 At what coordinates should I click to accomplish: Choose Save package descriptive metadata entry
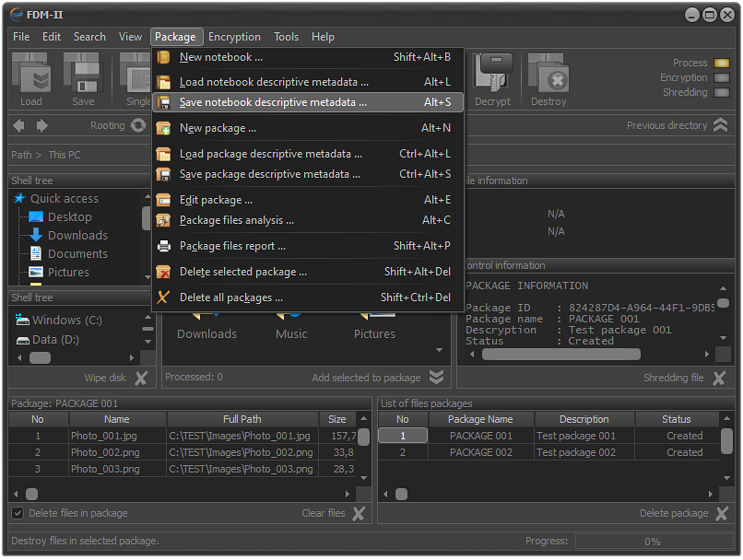click(307, 174)
